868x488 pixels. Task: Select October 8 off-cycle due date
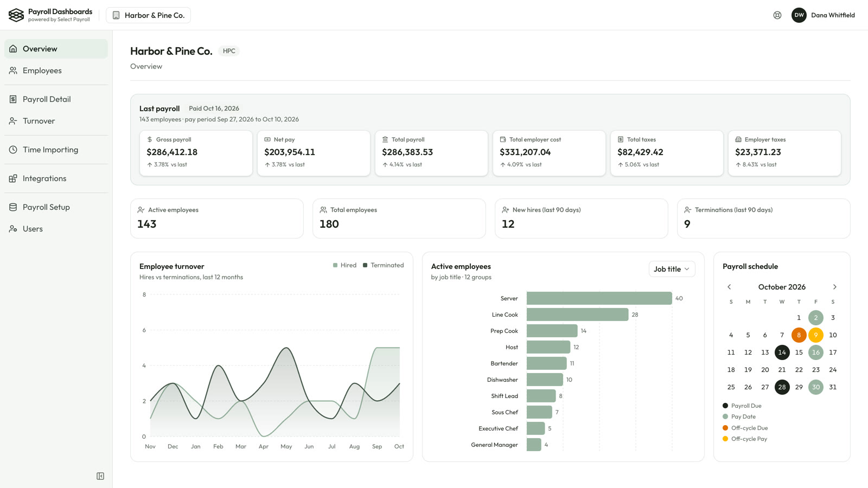(x=799, y=335)
